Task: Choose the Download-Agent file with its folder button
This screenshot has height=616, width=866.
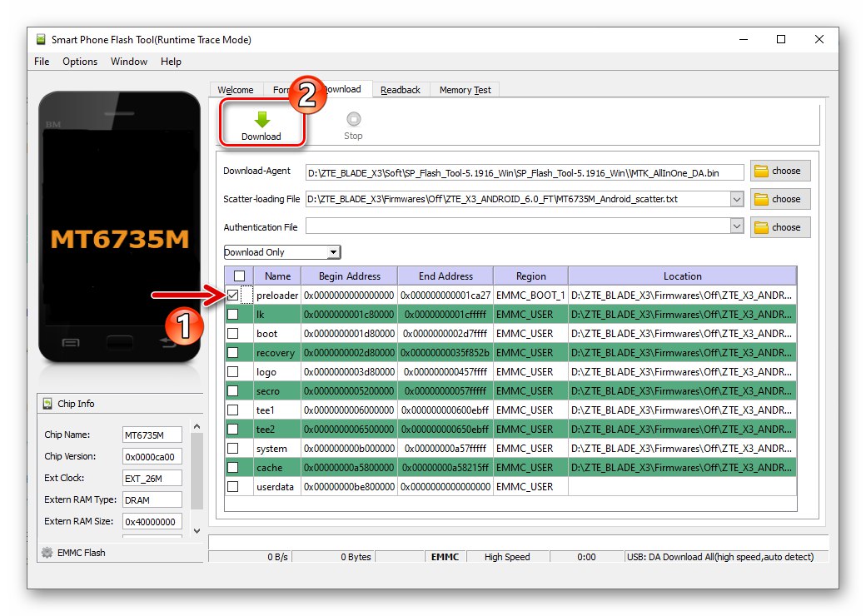Action: point(780,171)
